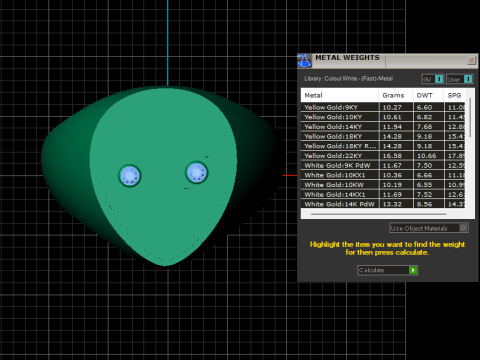Image resolution: width=480 pixels, height=360 pixels.
Task: Click the metal list vertical scrollbar
Action: coord(470,118)
